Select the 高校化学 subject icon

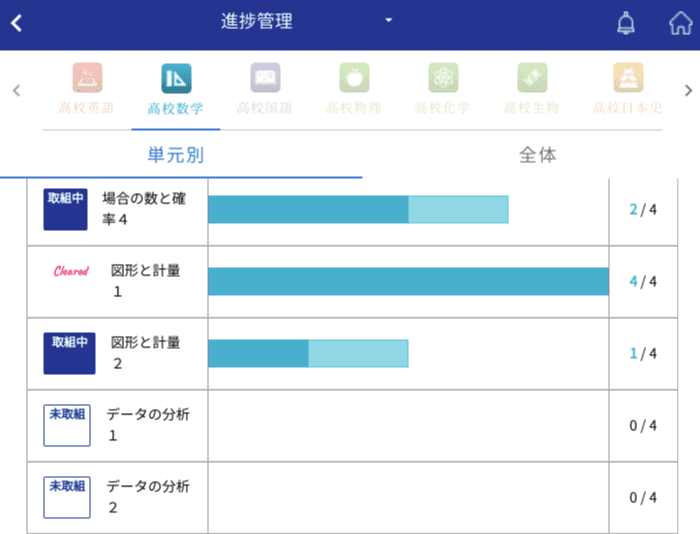tap(443, 78)
